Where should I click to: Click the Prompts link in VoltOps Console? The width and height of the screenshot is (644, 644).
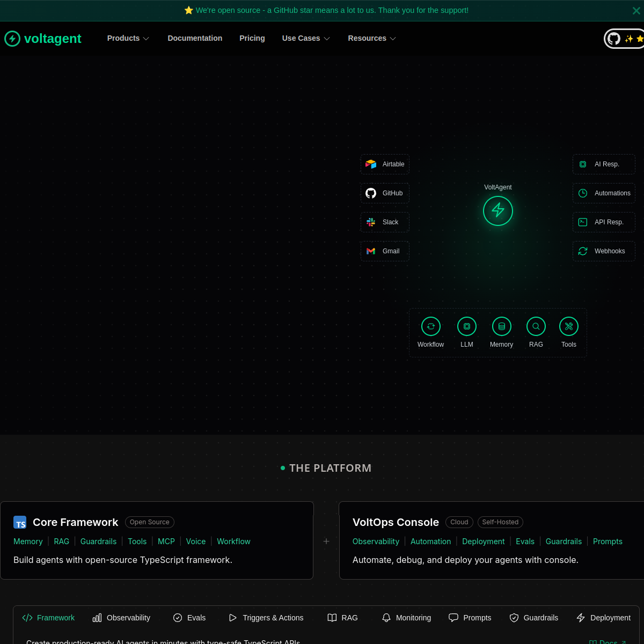(608, 541)
